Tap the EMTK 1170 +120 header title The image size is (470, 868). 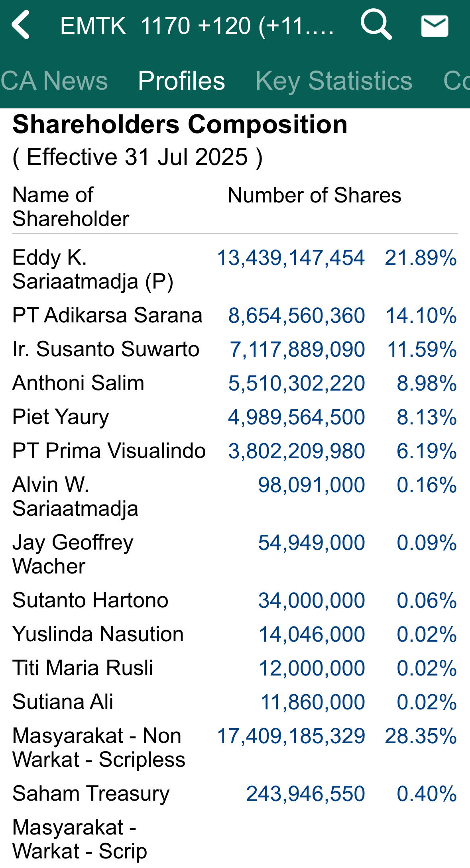pyautogui.click(x=197, y=26)
